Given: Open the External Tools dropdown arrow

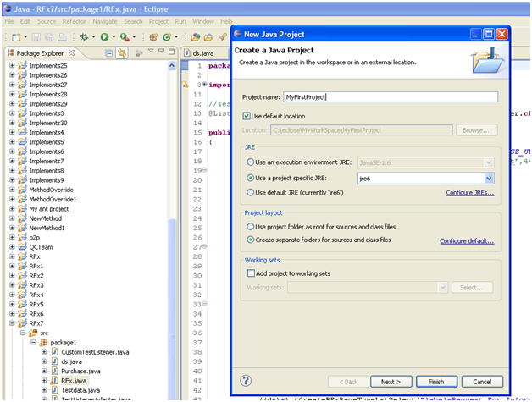Looking at the screenshot, I should click(x=134, y=37).
